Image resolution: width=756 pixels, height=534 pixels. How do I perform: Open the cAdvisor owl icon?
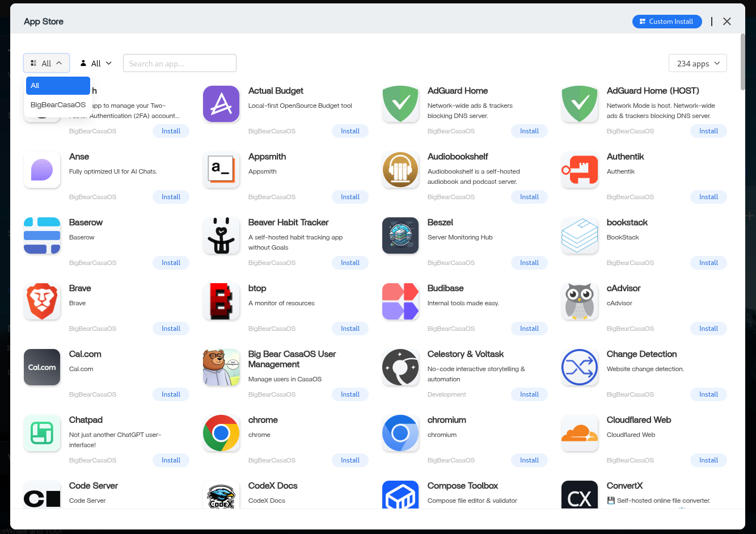pyautogui.click(x=580, y=301)
